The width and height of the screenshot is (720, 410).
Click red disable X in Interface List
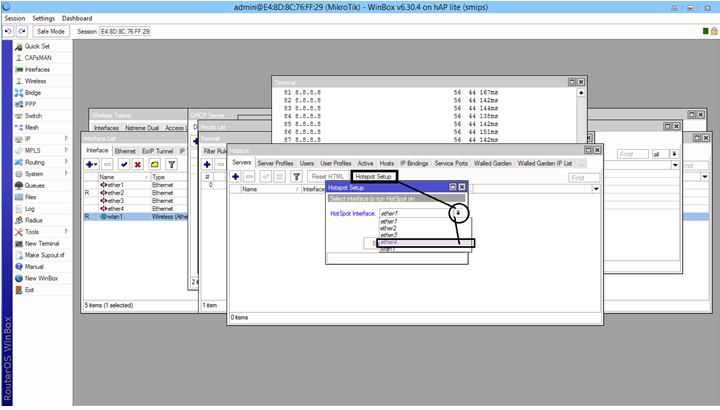point(137,164)
